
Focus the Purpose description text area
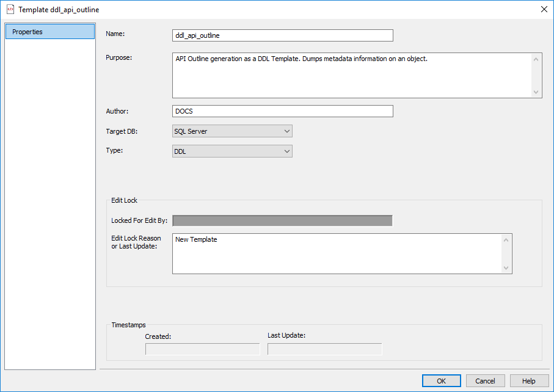pos(351,75)
